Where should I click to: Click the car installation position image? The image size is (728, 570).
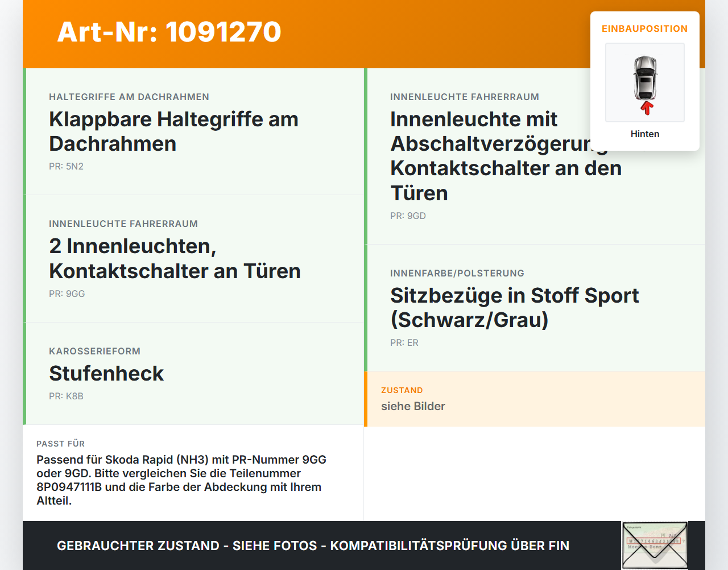[x=645, y=82]
